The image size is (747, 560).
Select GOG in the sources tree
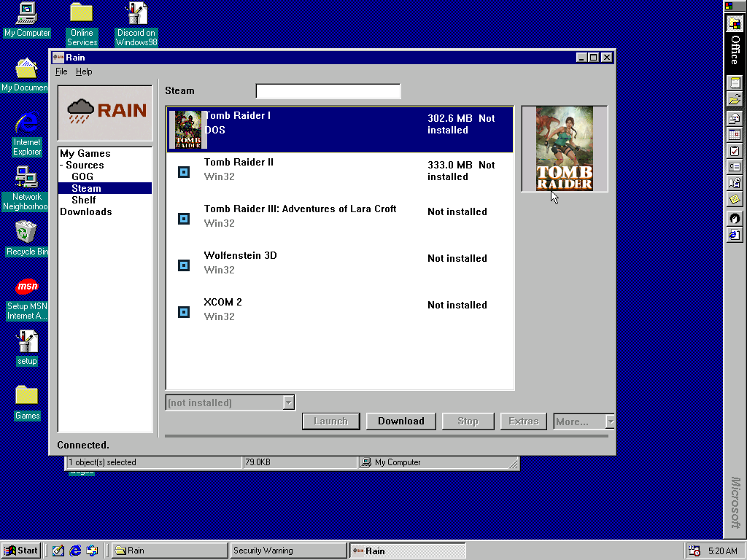tap(82, 176)
